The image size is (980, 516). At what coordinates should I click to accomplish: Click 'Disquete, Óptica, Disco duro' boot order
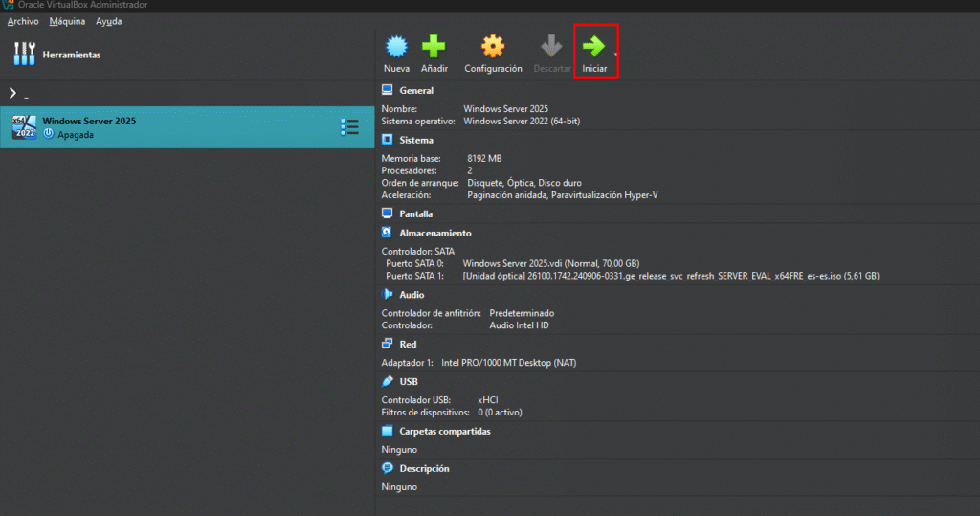524,183
